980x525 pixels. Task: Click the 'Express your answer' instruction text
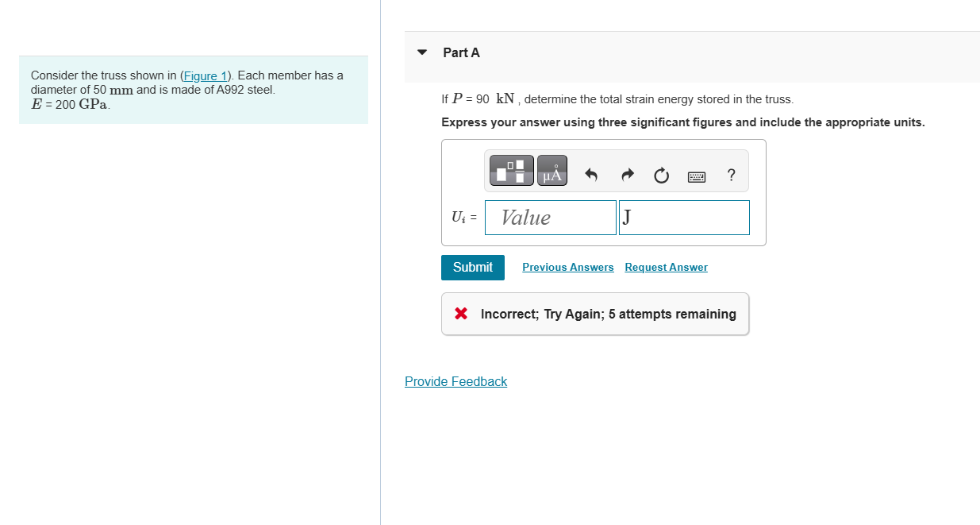683,122
